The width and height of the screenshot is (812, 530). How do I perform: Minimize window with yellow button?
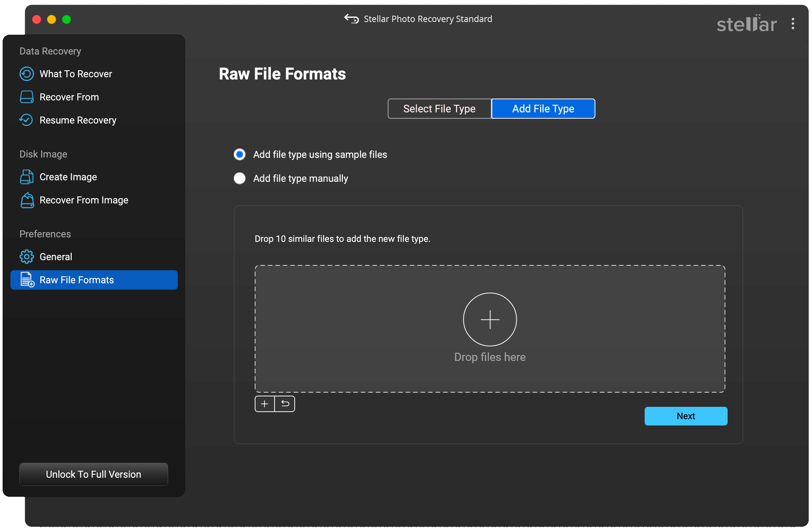[x=52, y=19]
